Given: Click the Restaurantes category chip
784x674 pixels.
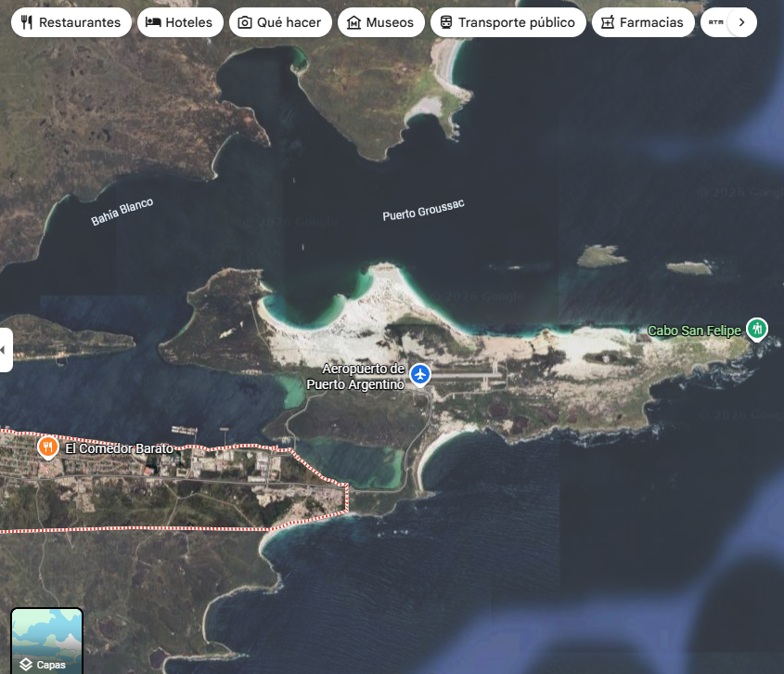Looking at the screenshot, I should pos(71,22).
